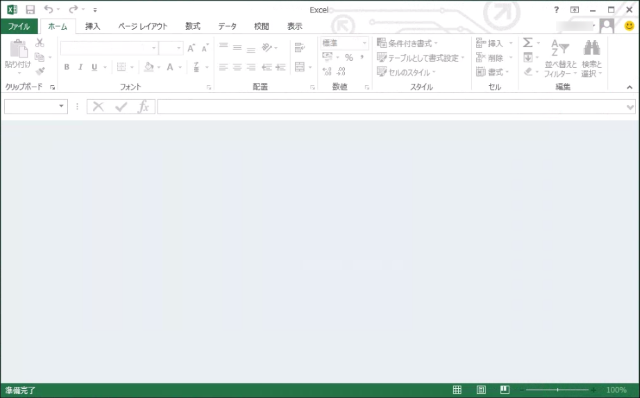Screen dimensions: 640x398
Task: Click the Center align icon
Action: click(237, 67)
